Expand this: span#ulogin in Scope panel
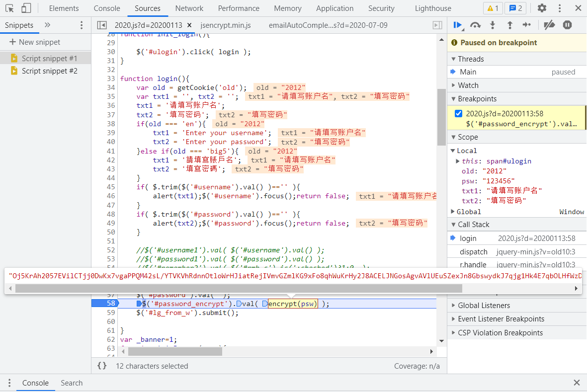587x392 pixels. coord(458,160)
